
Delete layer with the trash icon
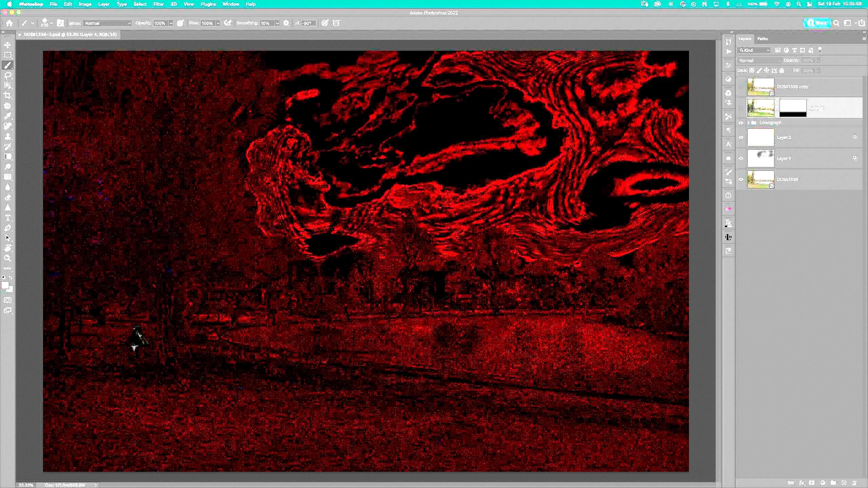(854, 483)
